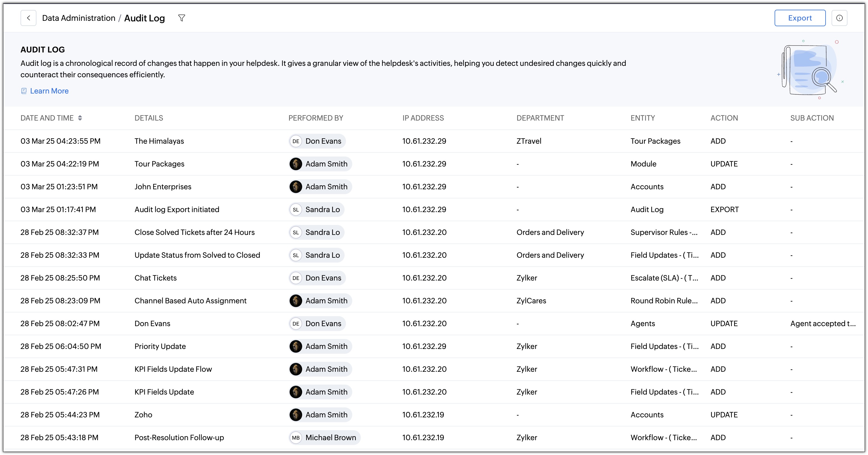This screenshot has width=868, height=455.
Task: Click the Sub Action column header
Action: 812,118
